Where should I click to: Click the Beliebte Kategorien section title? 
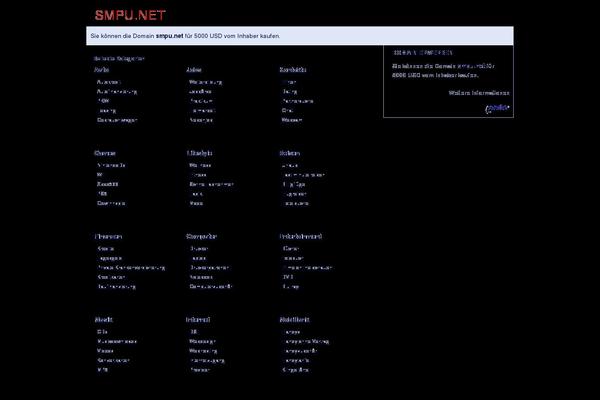coord(119,58)
